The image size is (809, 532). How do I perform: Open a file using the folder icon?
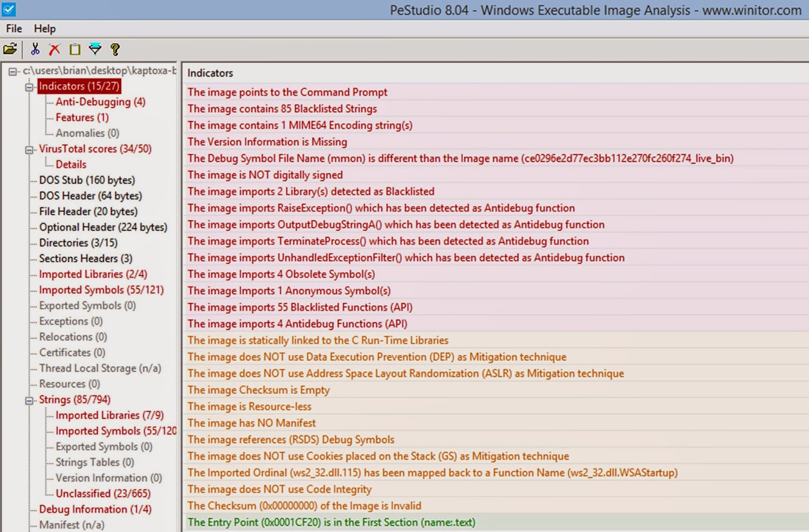click(x=9, y=49)
